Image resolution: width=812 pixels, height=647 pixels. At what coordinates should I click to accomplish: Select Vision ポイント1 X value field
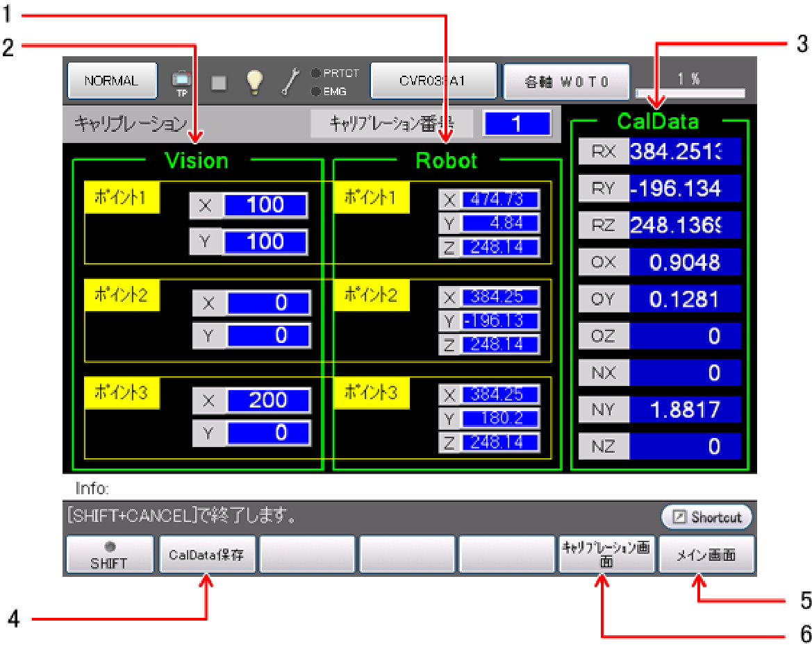tap(265, 205)
